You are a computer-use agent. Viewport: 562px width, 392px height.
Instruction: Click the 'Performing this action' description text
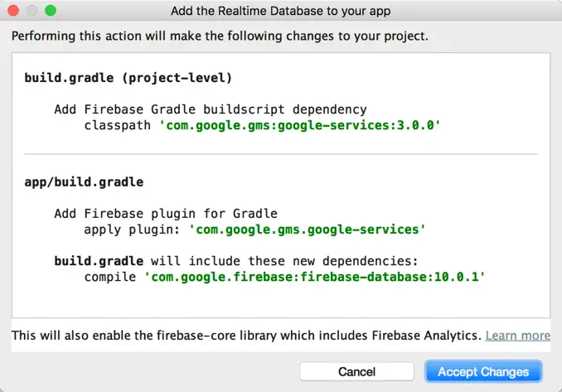click(x=219, y=36)
